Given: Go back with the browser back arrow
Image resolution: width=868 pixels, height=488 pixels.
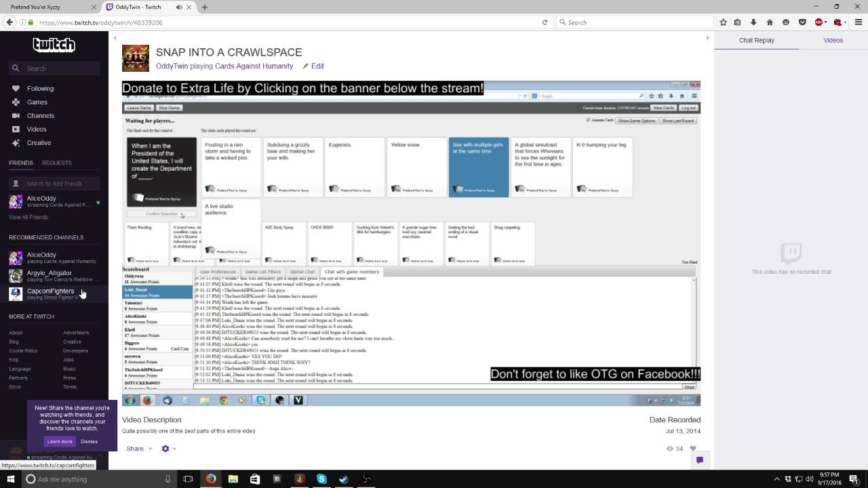Looking at the screenshot, I should coord(9,22).
